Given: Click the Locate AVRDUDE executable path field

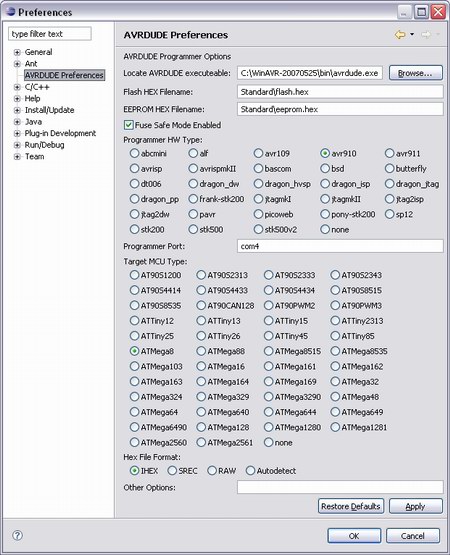Looking at the screenshot, I should (x=310, y=73).
